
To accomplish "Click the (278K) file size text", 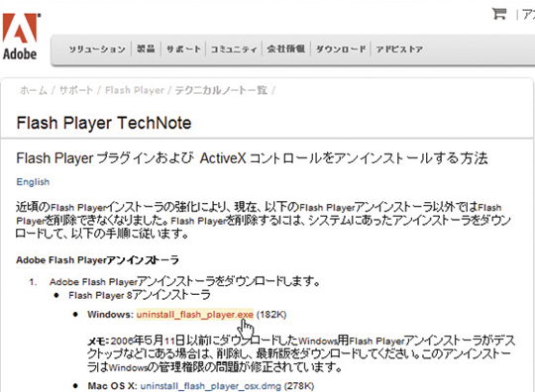I will coord(299,386).
